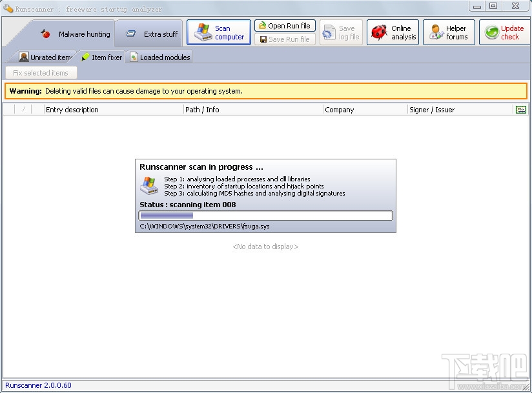Sort the list by the Company column header

pos(365,109)
